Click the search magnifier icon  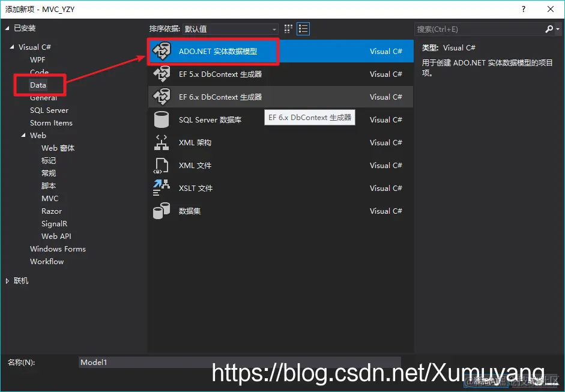pos(549,29)
